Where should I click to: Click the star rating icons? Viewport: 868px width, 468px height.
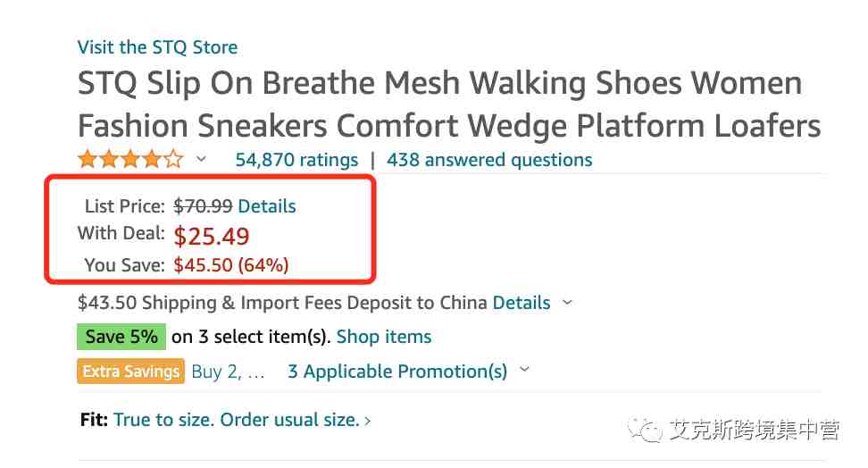(x=130, y=160)
